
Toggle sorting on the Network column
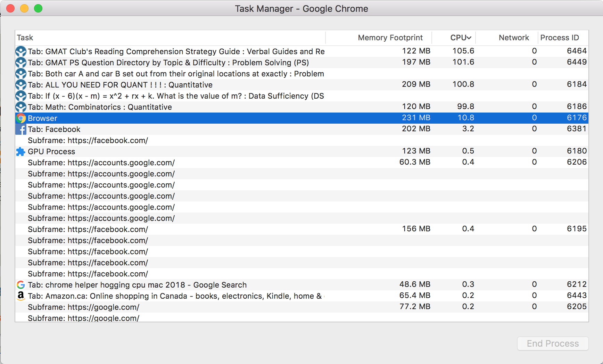point(513,38)
